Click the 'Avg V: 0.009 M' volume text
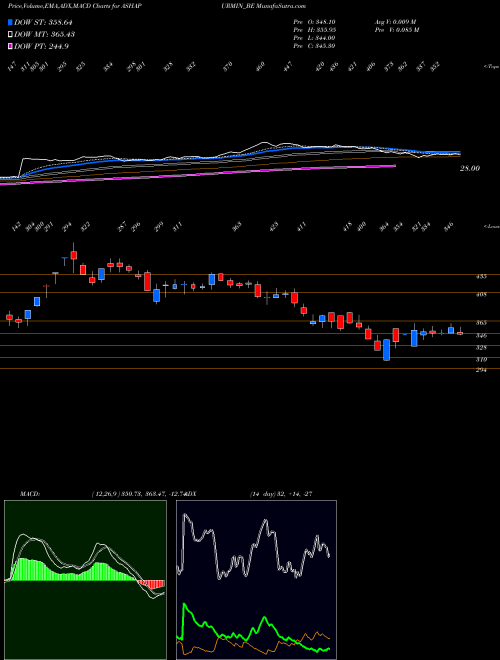500x660 pixels. coord(395,21)
